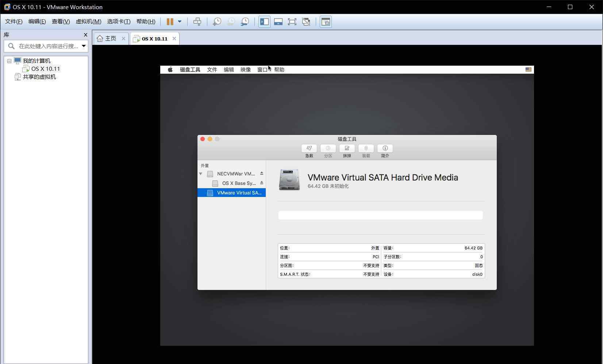Click the disk usage bar
The width and height of the screenshot is (603, 364).
(380, 215)
